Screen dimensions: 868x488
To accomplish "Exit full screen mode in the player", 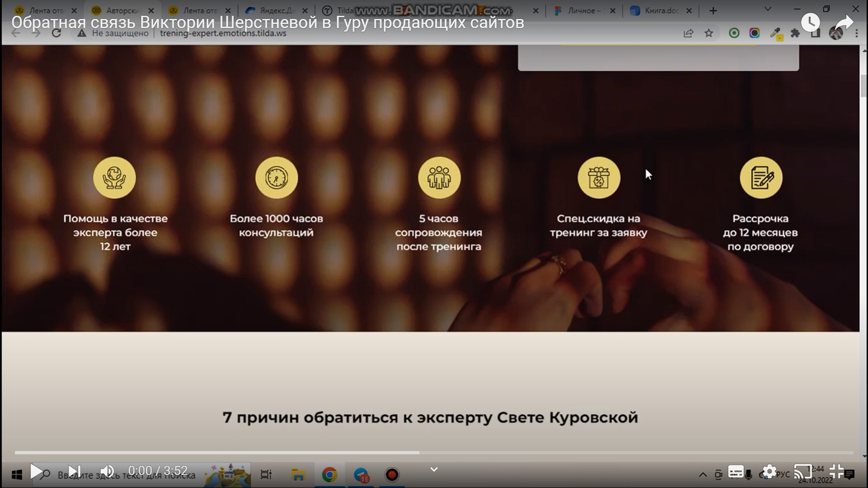I will tap(836, 471).
